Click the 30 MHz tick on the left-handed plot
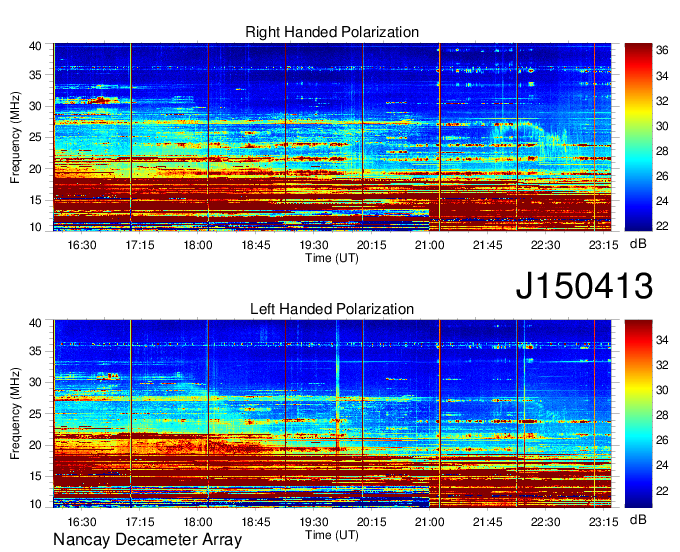 [35, 382]
